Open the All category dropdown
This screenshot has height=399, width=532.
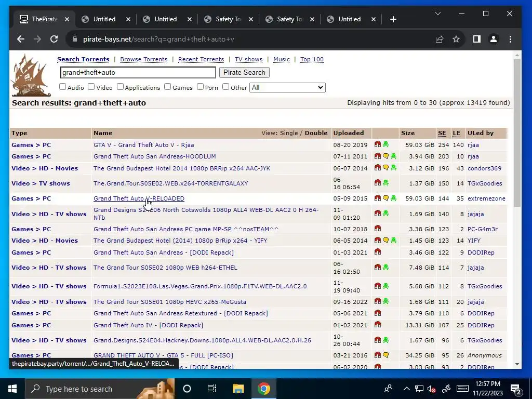287,87
